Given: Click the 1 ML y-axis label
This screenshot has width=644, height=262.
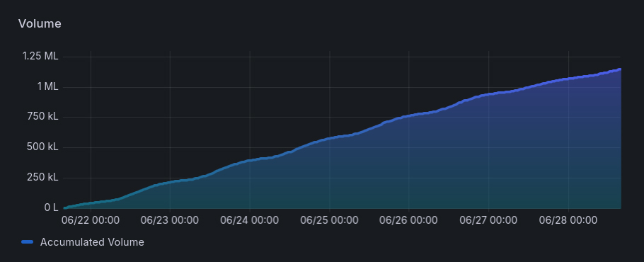Looking at the screenshot, I should (x=47, y=86).
